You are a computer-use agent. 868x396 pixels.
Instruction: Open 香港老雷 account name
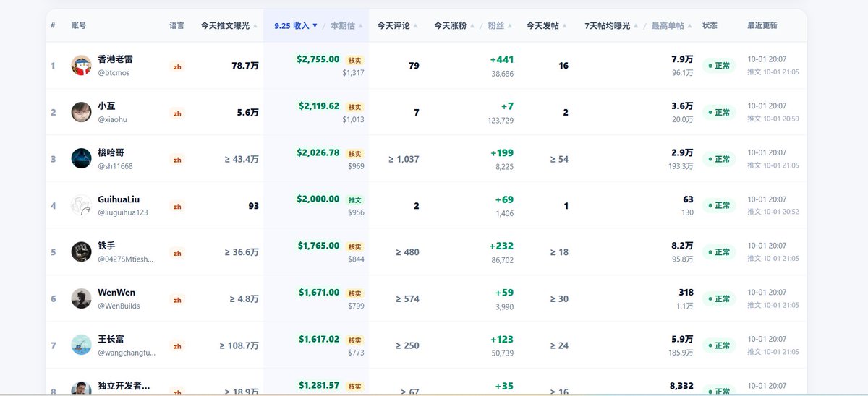(115, 59)
